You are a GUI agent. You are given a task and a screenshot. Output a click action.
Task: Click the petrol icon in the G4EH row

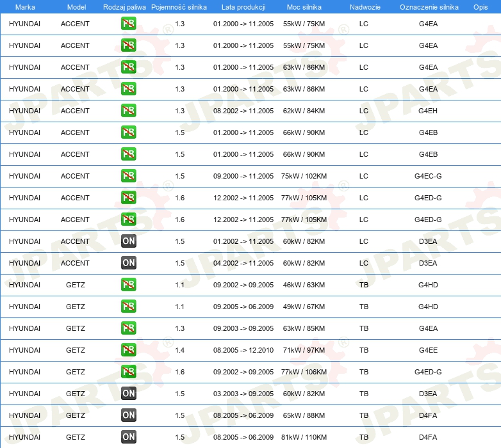click(x=128, y=111)
